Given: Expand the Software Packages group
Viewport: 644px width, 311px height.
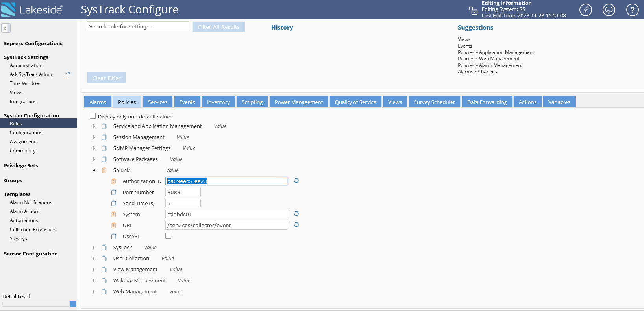Looking at the screenshot, I should (x=94, y=159).
